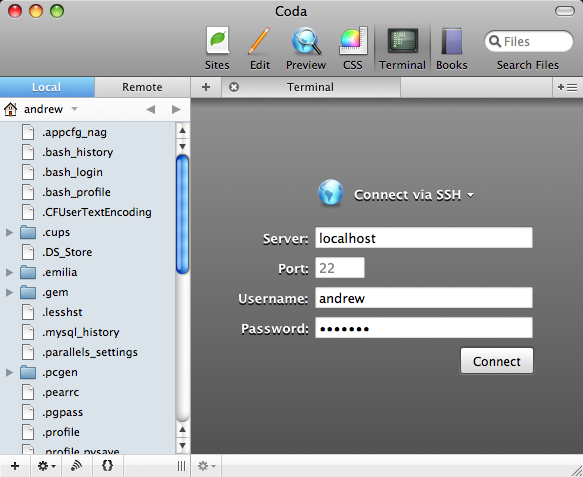Toggle toolbar with top-right pill button
Image resolution: width=583 pixels, height=477 pixels.
pyautogui.click(x=565, y=11)
